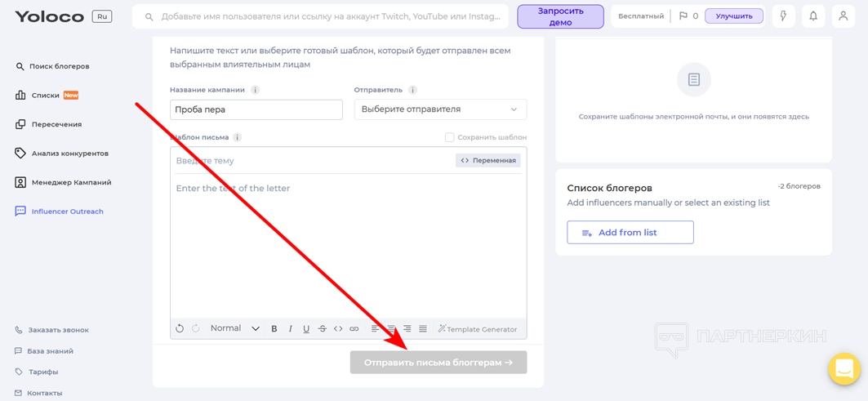The width and height of the screenshot is (868, 401).
Task: Apply bold formatting in the editor
Action: click(x=274, y=329)
